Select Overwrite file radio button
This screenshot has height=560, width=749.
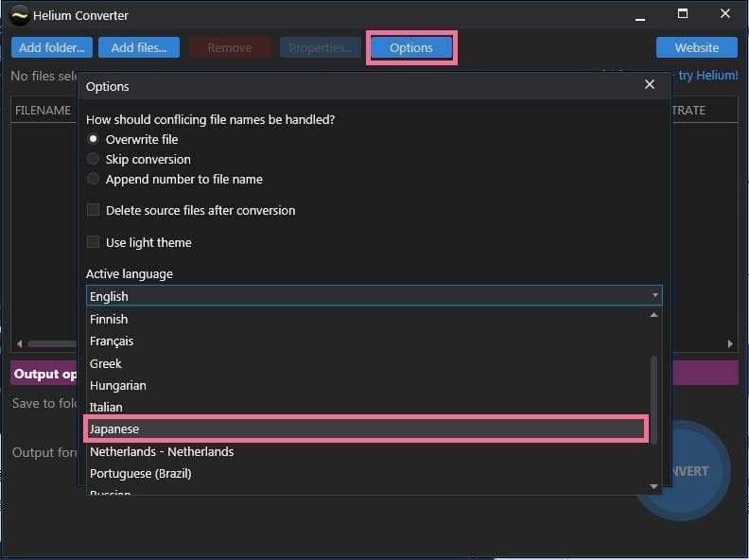click(x=93, y=139)
